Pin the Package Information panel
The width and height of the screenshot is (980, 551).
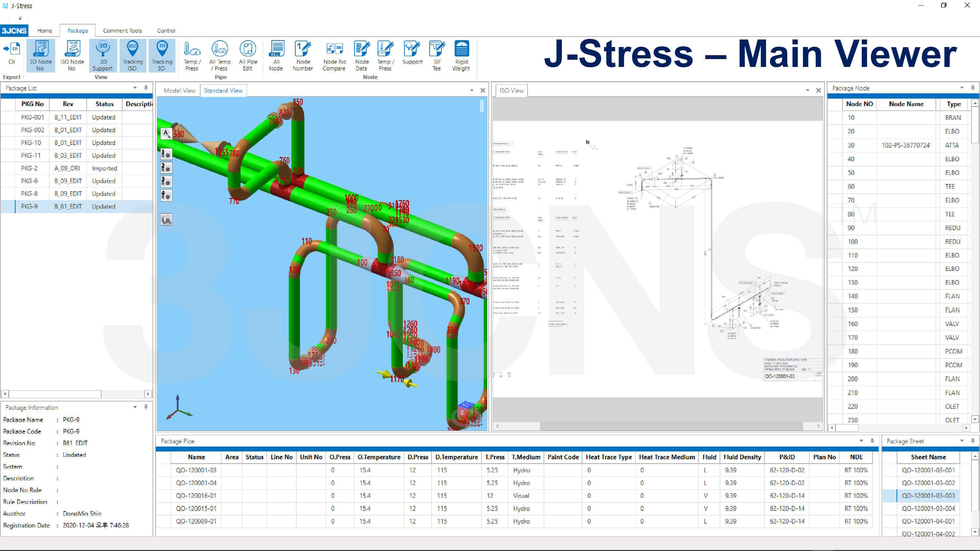pos(146,407)
